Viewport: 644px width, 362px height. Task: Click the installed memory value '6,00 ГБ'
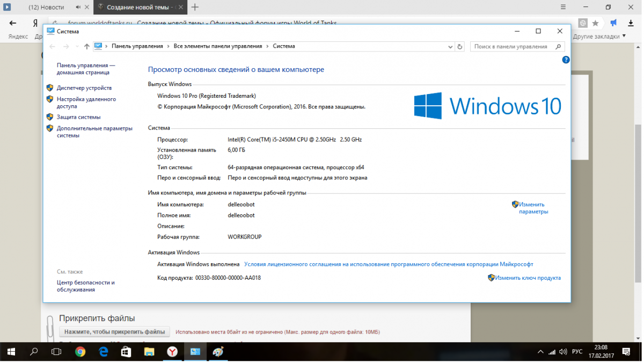[236, 150]
